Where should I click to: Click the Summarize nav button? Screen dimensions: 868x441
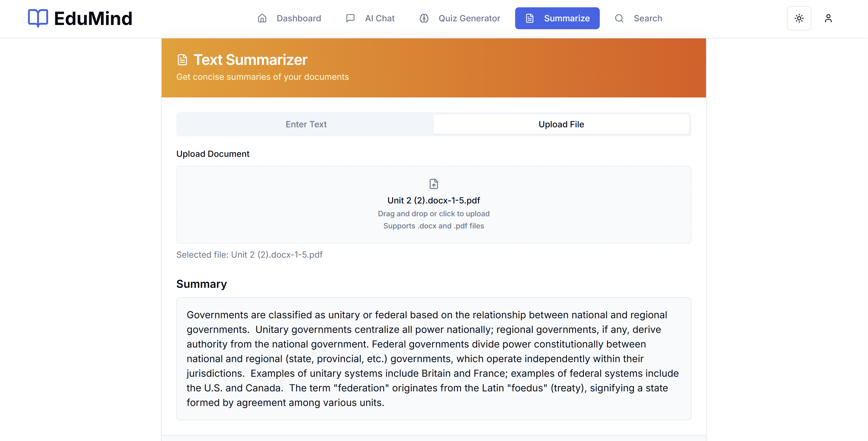[x=566, y=18]
